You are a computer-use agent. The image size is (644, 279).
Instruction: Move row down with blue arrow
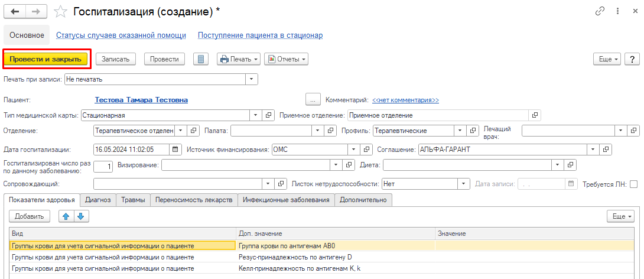[81, 216]
